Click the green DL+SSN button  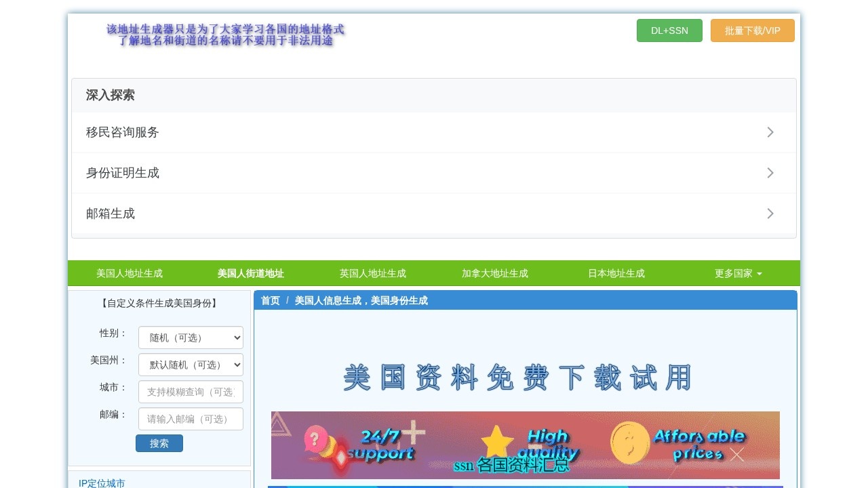coord(669,30)
